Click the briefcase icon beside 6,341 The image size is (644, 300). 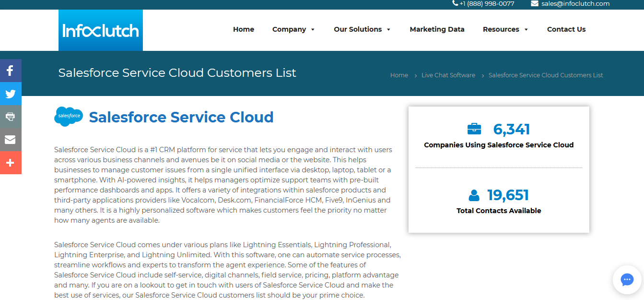point(474,129)
